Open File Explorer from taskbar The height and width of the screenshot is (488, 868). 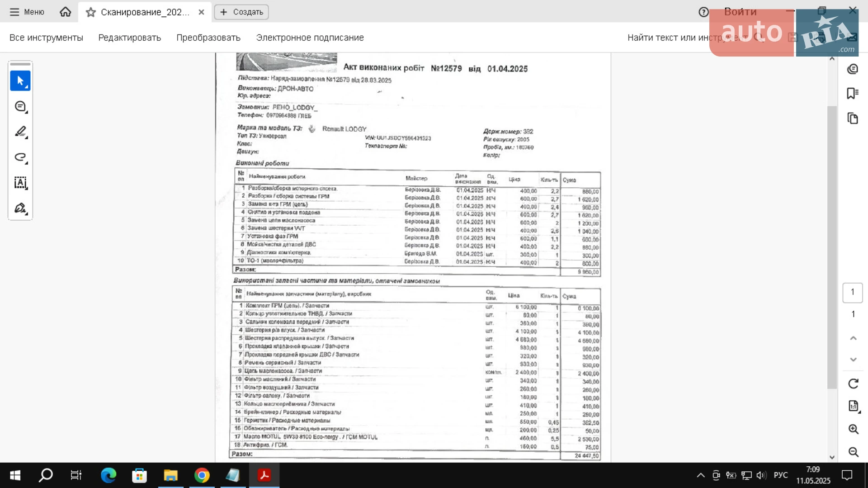point(170,475)
